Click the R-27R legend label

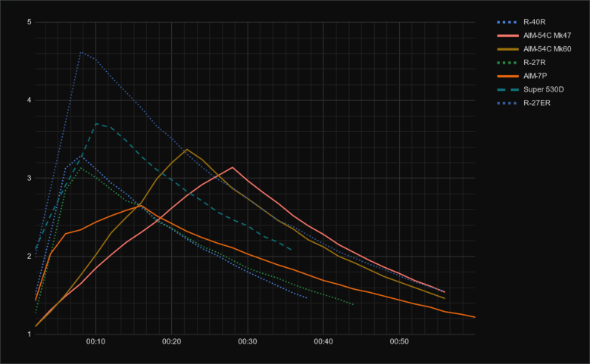coord(535,62)
